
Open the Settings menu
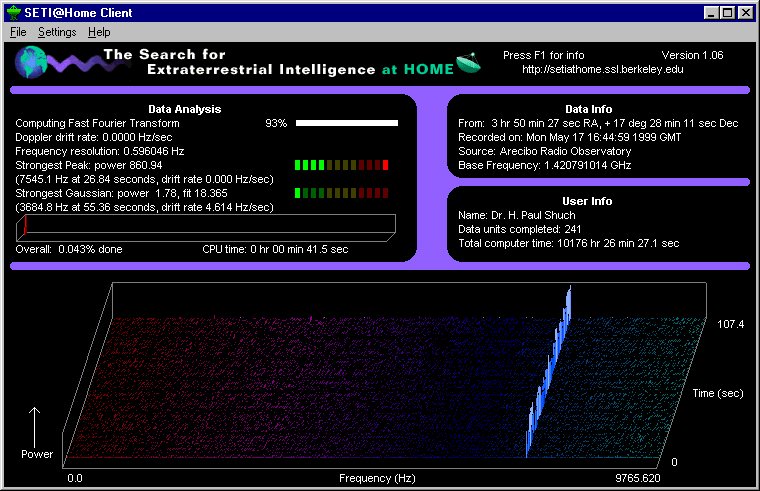57,32
